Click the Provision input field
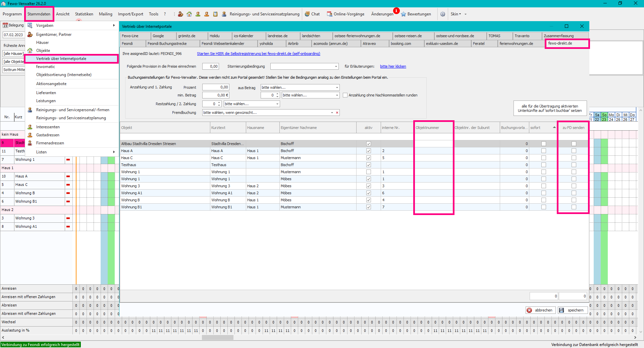 tap(211, 66)
